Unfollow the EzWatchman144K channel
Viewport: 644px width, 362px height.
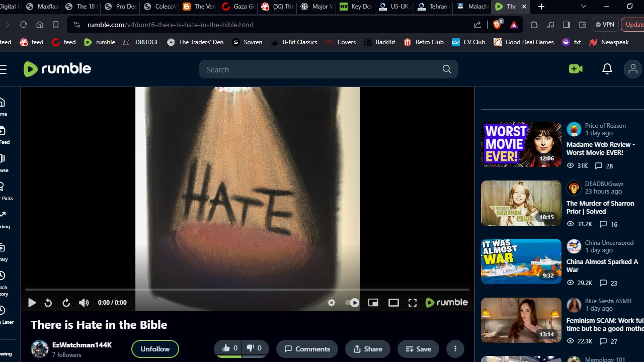click(155, 349)
